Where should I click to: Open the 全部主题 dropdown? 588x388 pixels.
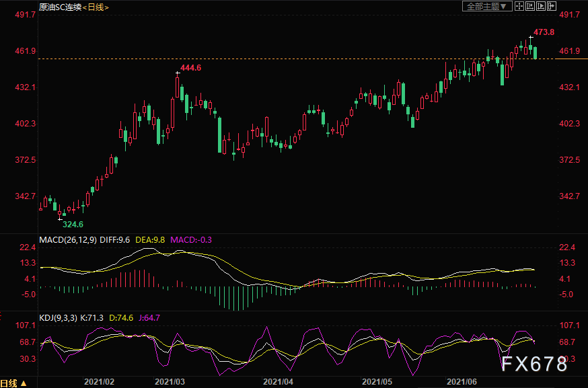point(487,6)
